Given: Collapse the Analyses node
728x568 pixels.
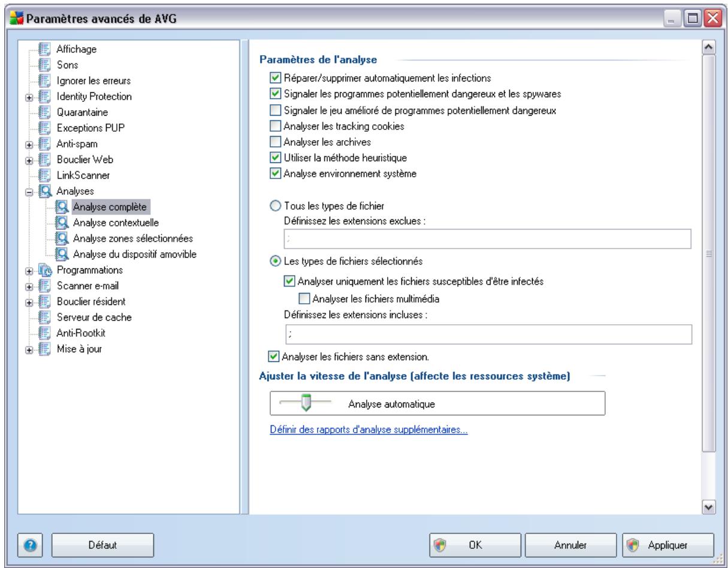Looking at the screenshot, I should (x=29, y=191).
